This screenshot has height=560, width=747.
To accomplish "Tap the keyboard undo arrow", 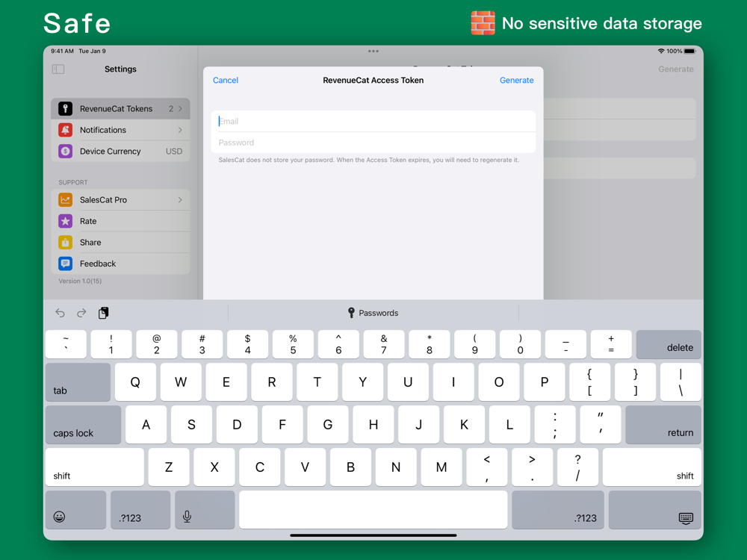I will (x=60, y=313).
